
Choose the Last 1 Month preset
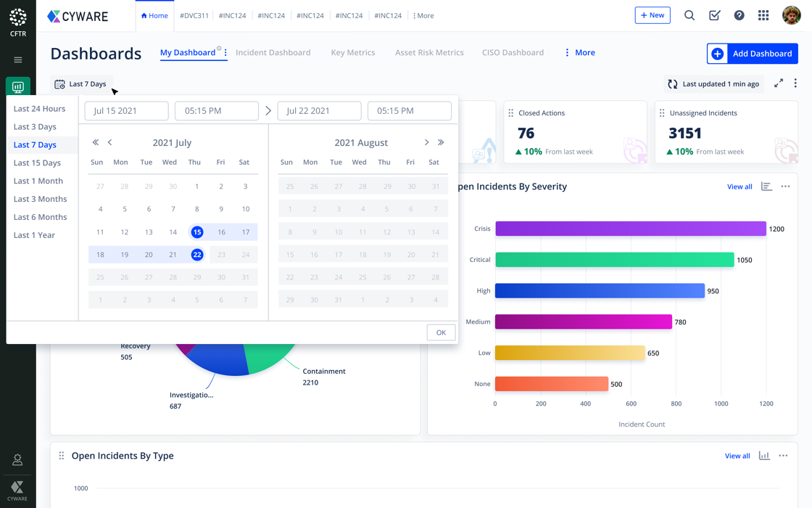(x=38, y=181)
